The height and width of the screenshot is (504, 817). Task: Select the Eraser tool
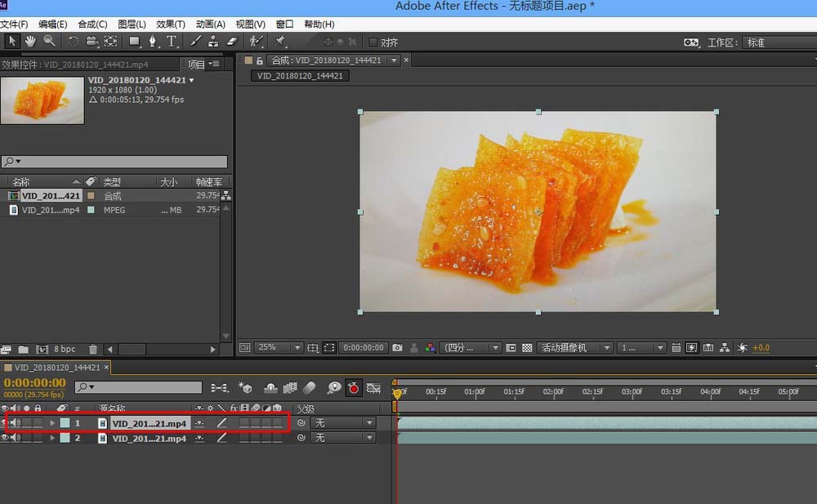click(x=230, y=41)
